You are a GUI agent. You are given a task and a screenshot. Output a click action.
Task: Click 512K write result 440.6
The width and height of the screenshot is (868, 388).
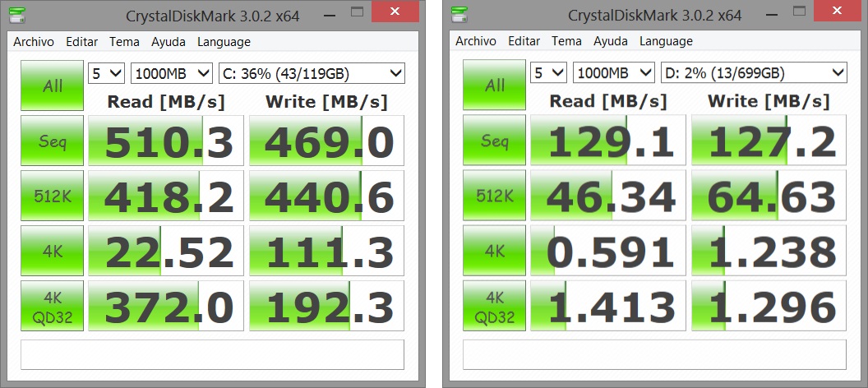click(x=326, y=196)
